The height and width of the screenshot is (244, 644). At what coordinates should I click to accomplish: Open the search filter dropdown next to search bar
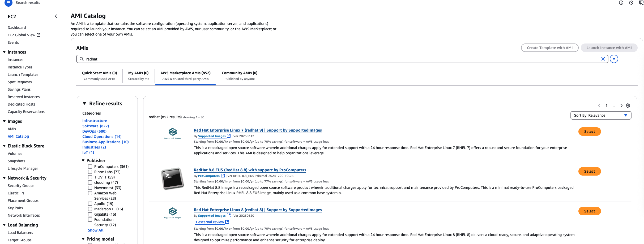[x=614, y=59]
